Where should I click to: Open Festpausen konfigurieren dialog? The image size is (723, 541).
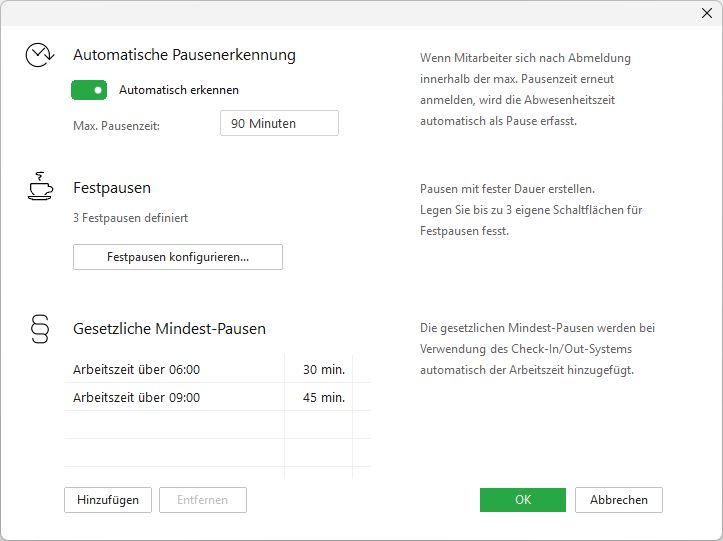tap(178, 257)
